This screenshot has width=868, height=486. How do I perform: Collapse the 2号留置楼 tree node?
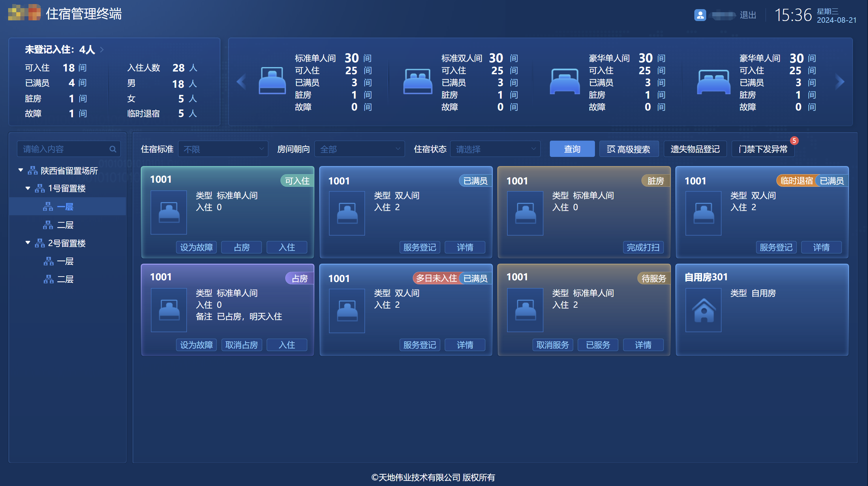(28, 243)
